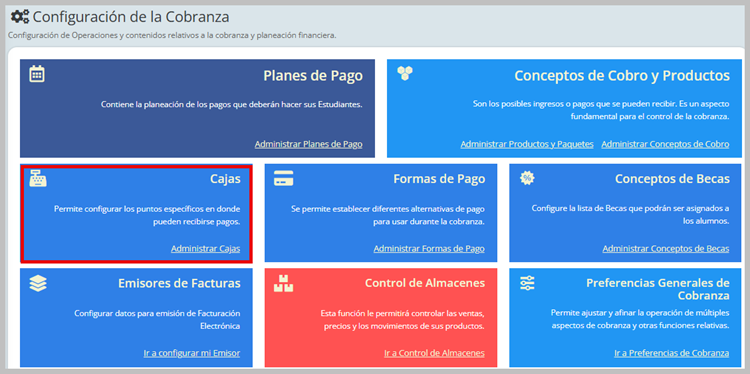Click the description 'Contiene la planeación de los pagos'

click(232, 104)
